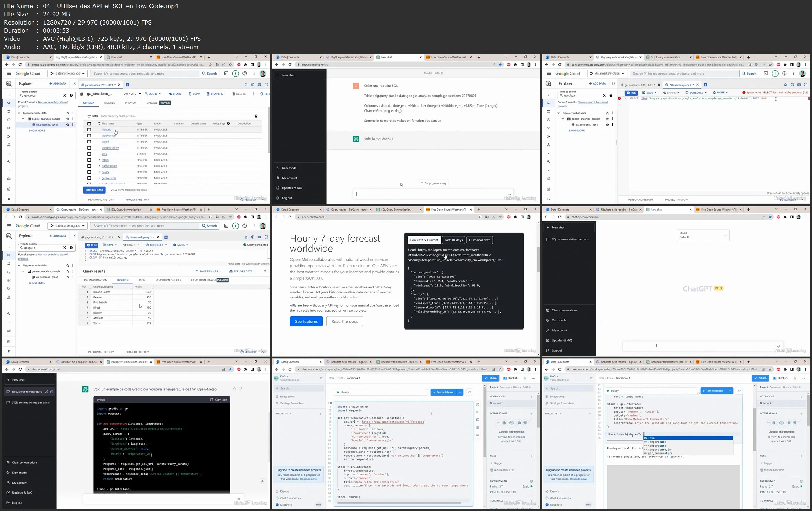Expand the totals record field
The image size is (812, 511).
(x=99, y=160)
